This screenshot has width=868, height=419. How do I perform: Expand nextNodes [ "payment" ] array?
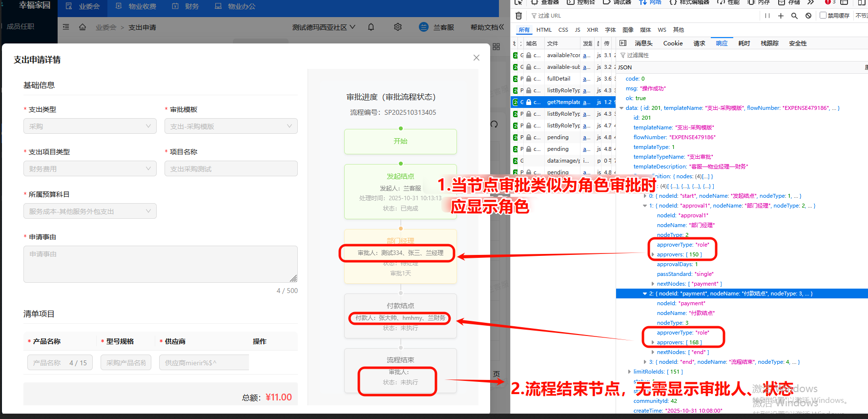(x=653, y=284)
